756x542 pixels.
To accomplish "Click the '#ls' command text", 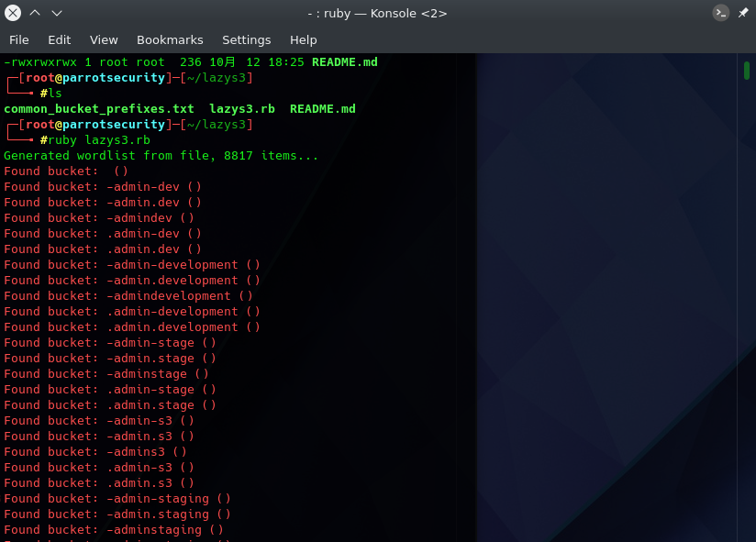I will pos(51,93).
